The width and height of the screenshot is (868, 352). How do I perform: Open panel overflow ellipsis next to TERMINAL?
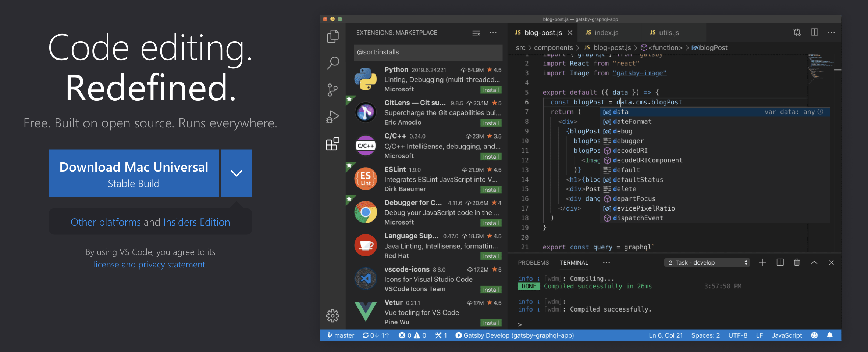(606, 262)
